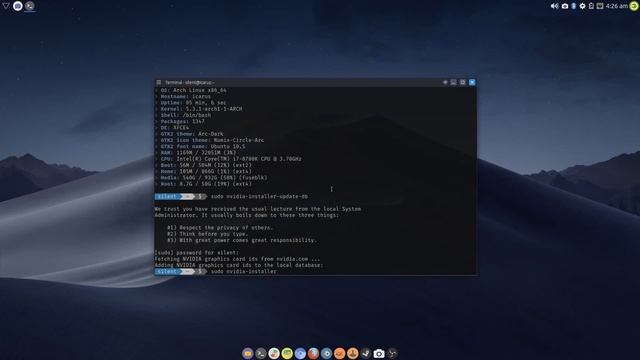Open the terminal window menu icon in titlebar
This screenshot has height=360, width=640.
click(x=159, y=82)
